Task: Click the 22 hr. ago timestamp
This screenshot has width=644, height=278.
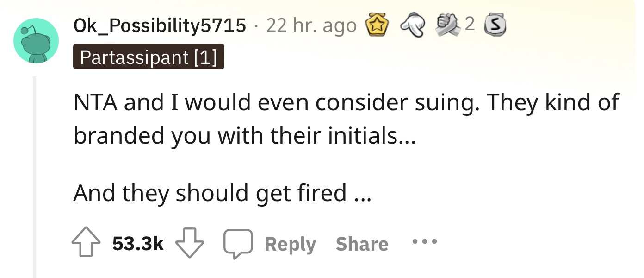Action: [311, 25]
